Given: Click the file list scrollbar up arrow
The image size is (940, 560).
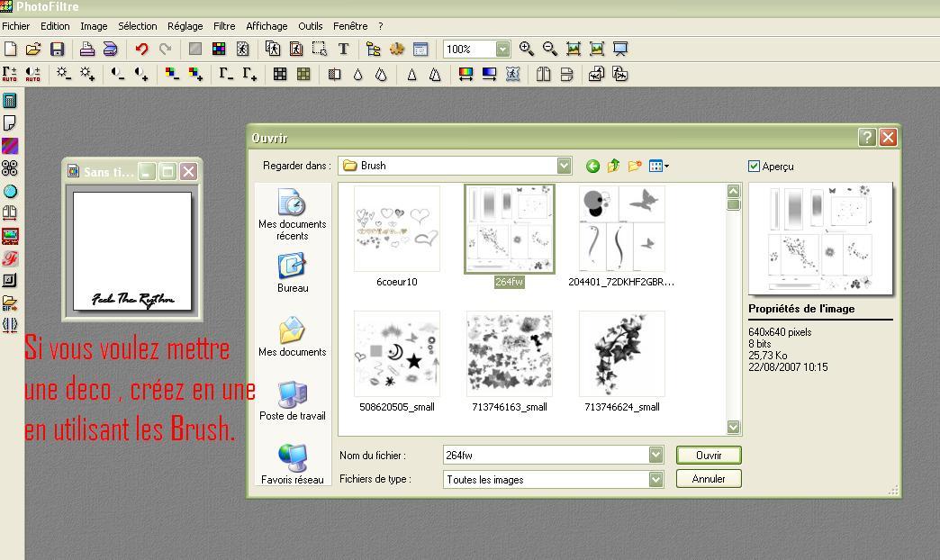Looking at the screenshot, I should point(733,191).
